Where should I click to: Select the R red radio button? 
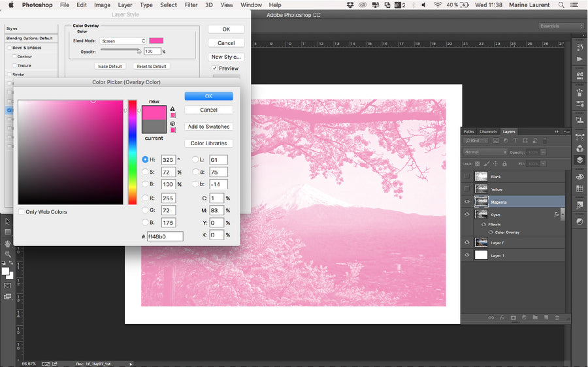pyautogui.click(x=145, y=198)
